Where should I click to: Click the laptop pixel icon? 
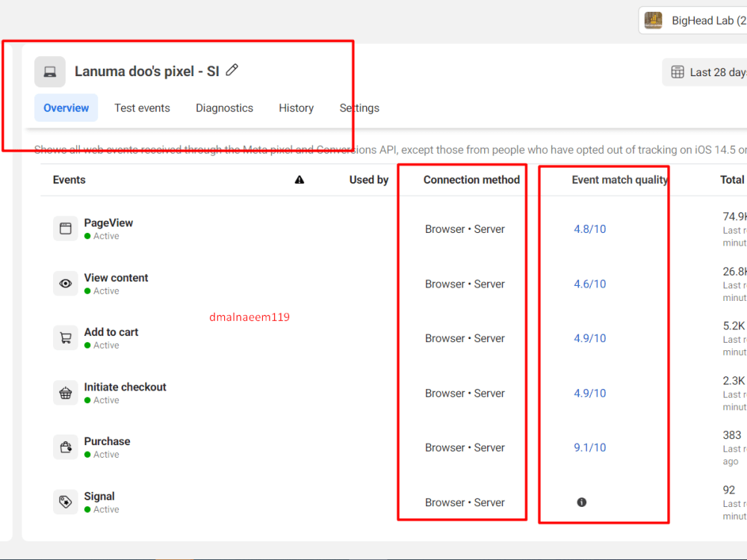pyautogui.click(x=50, y=72)
